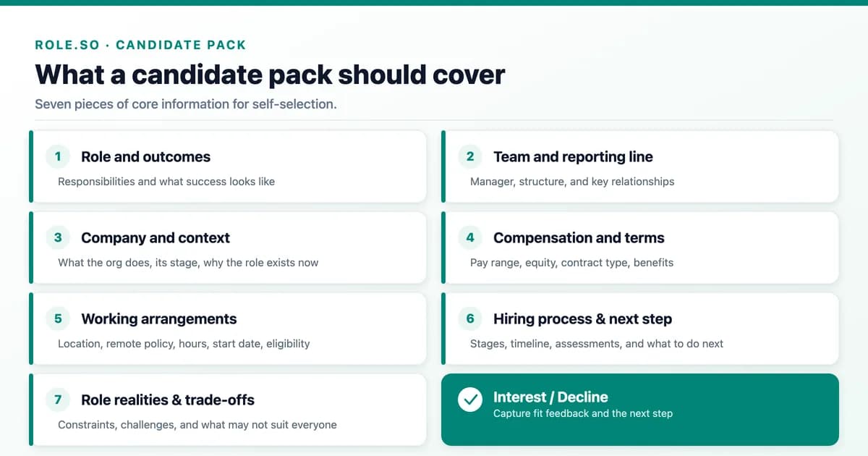Click the number 6 badge
The height and width of the screenshot is (456, 868).
click(470, 318)
